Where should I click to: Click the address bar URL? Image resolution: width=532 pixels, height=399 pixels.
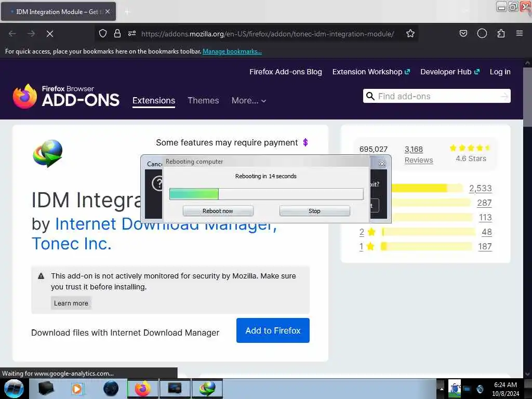point(268,34)
